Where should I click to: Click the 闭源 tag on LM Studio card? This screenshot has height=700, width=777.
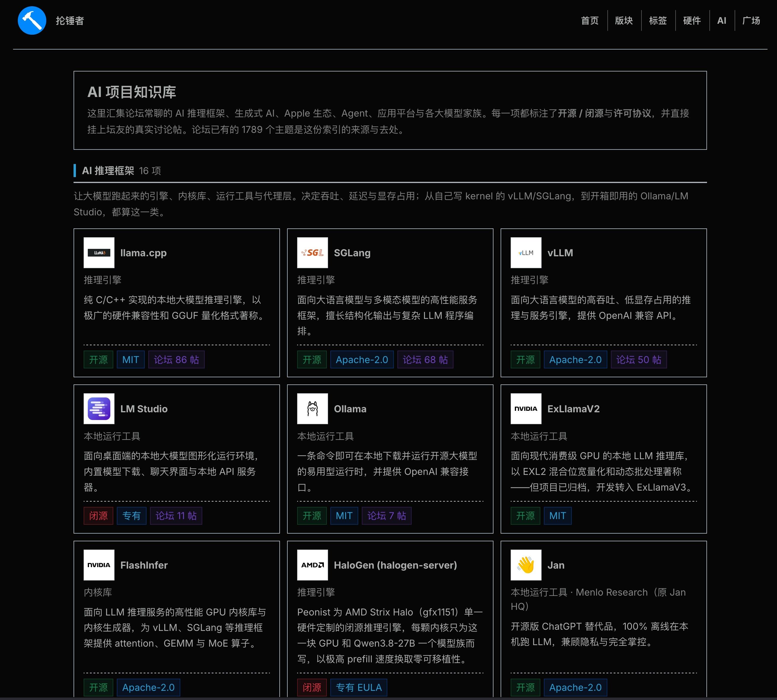tap(98, 516)
